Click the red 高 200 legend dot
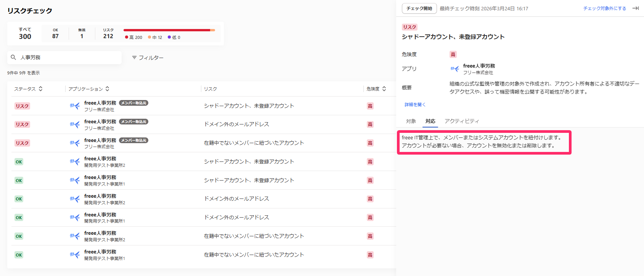Image resolution: width=644 pixels, height=276 pixels. coord(127,37)
